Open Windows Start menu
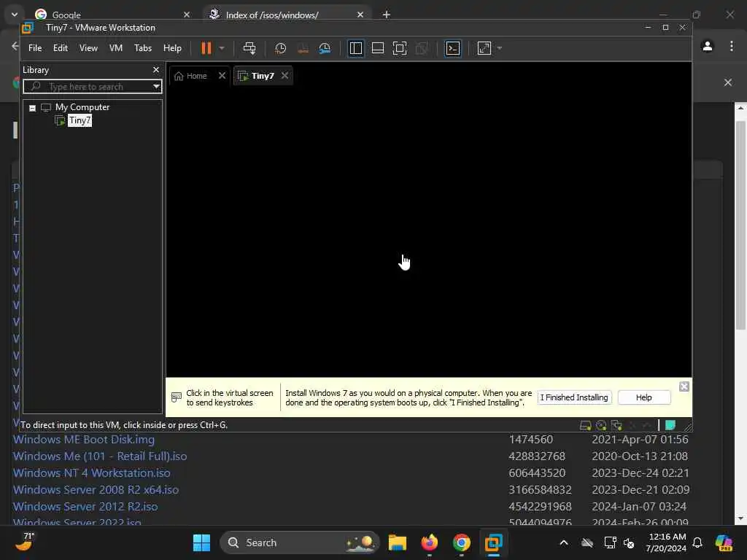This screenshot has height=560, width=747. [201, 542]
